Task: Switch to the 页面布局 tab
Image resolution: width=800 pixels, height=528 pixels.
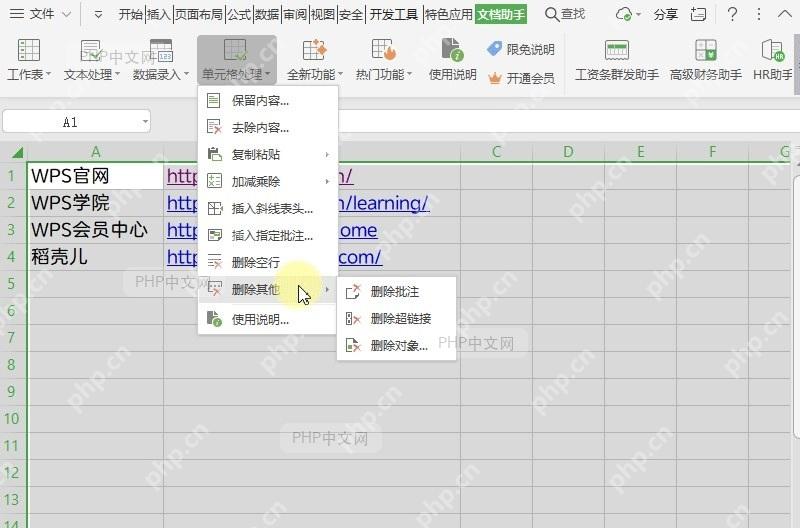Action: tap(199, 14)
